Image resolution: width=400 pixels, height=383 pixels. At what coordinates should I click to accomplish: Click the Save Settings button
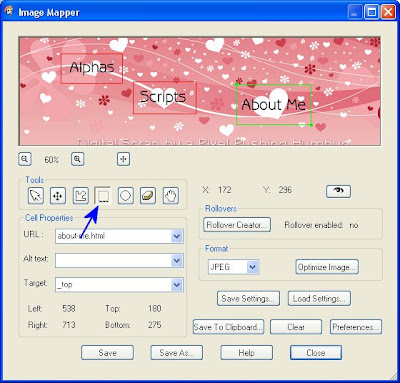pos(248,299)
